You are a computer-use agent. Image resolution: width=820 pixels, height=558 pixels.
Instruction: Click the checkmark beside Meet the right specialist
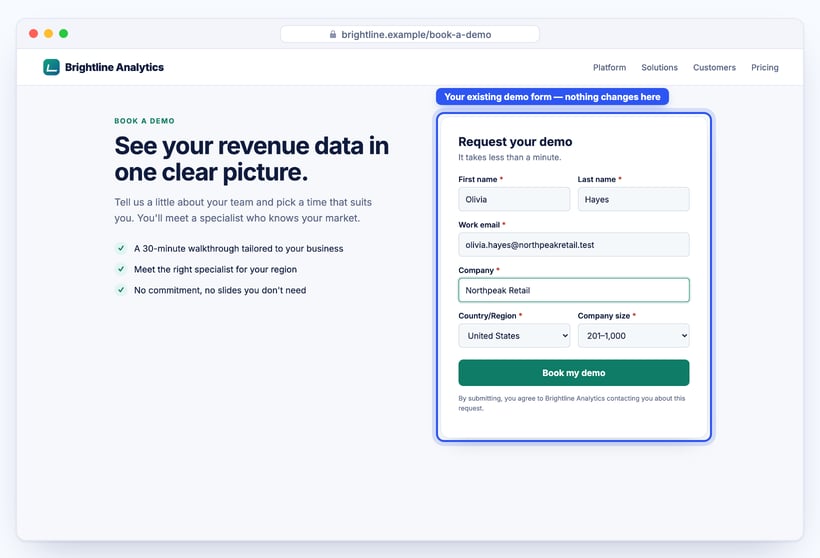121,269
